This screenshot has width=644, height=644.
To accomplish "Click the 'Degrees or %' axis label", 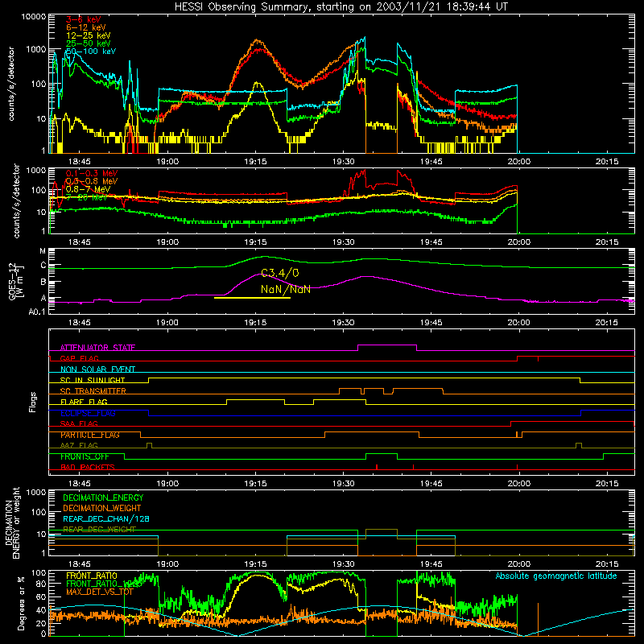I will [22, 603].
